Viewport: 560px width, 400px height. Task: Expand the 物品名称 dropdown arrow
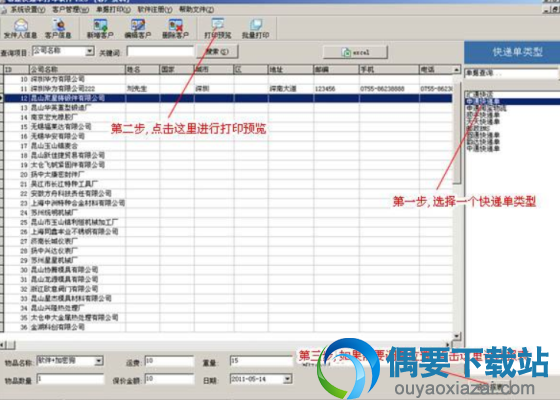click(x=99, y=361)
